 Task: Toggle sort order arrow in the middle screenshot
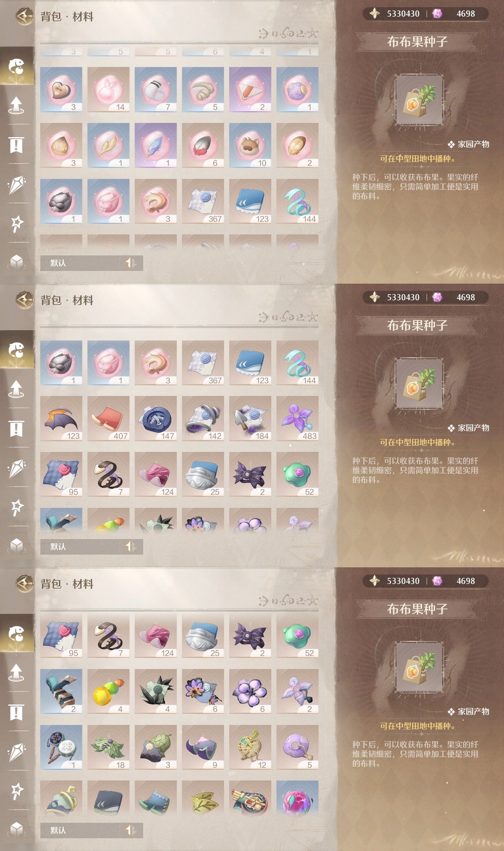tap(131, 546)
